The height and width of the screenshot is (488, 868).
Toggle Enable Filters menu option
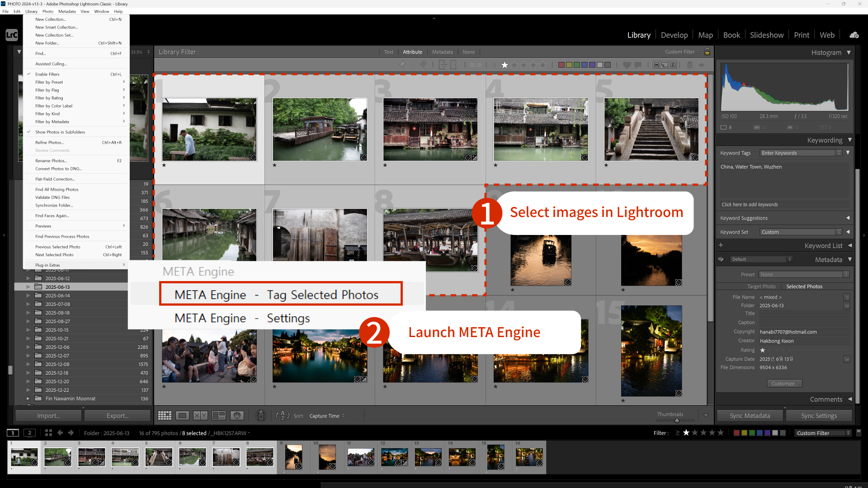click(47, 74)
